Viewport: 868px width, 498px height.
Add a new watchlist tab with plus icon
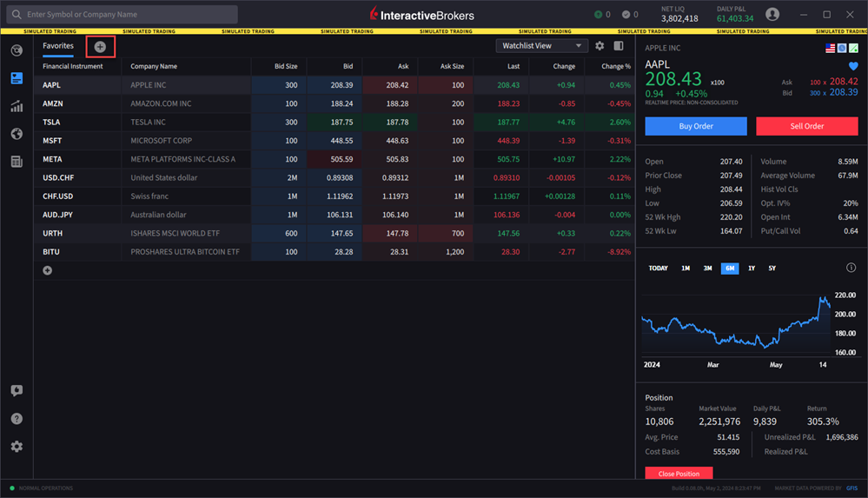click(x=100, y=47)
